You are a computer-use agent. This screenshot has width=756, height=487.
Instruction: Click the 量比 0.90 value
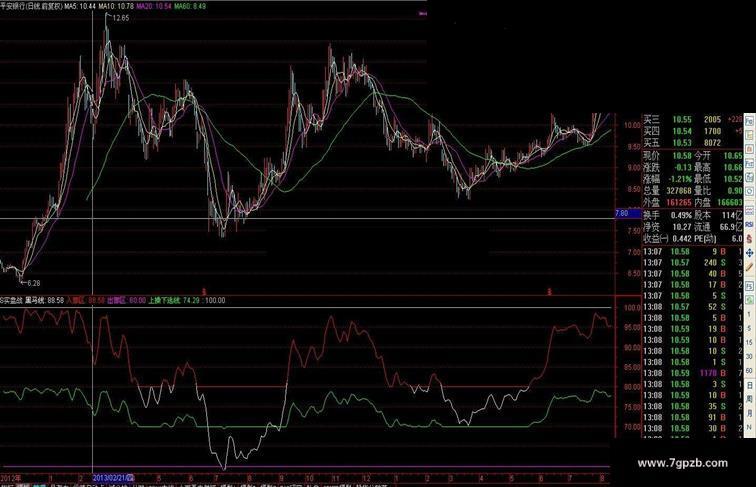point(735,191)
